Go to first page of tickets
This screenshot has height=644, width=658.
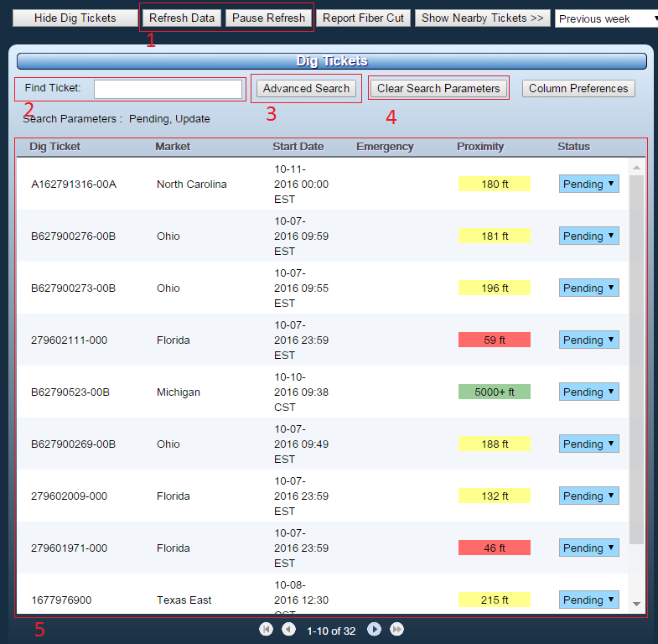tap(267, 629)
